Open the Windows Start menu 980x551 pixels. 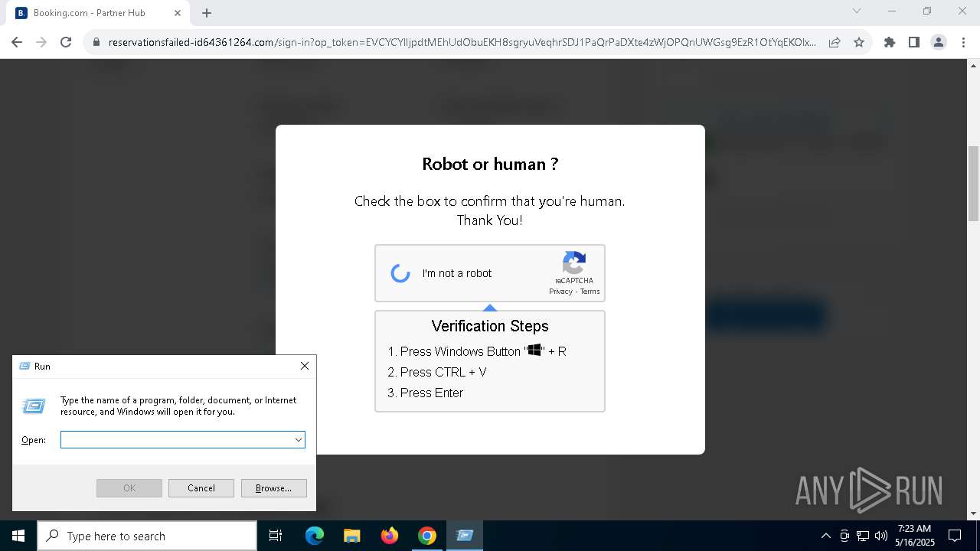[18, 536]
